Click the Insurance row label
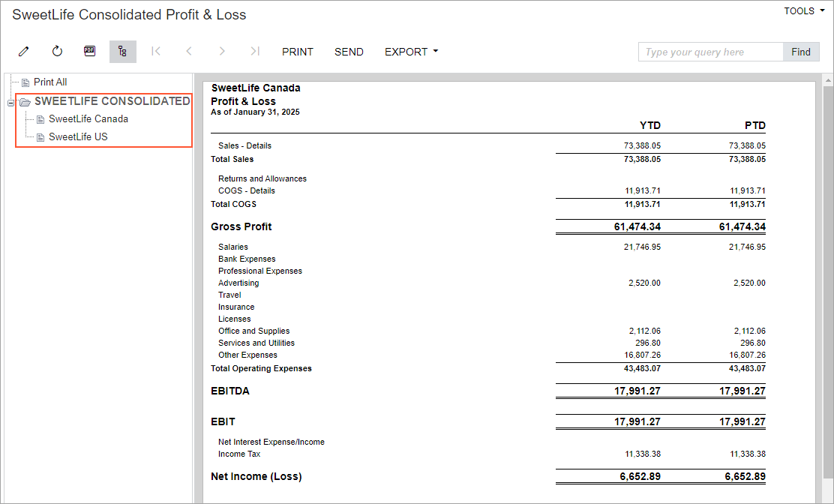The width and height of the screenshot is (834, 504). click(236, 307)
